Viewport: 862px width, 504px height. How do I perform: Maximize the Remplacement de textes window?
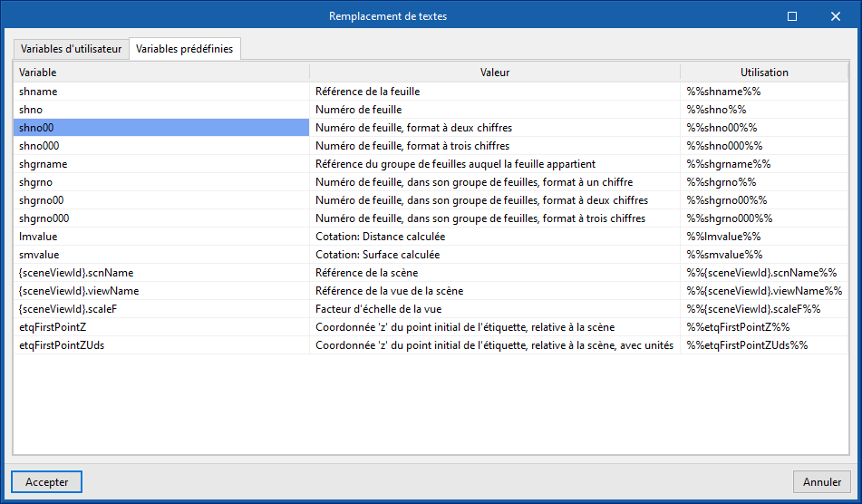point(792,16)
